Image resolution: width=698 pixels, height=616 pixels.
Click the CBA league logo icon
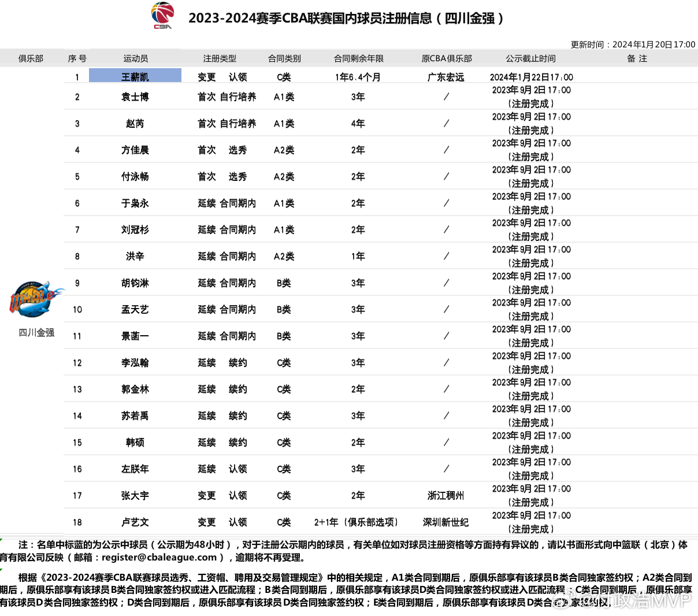point(162,16)
